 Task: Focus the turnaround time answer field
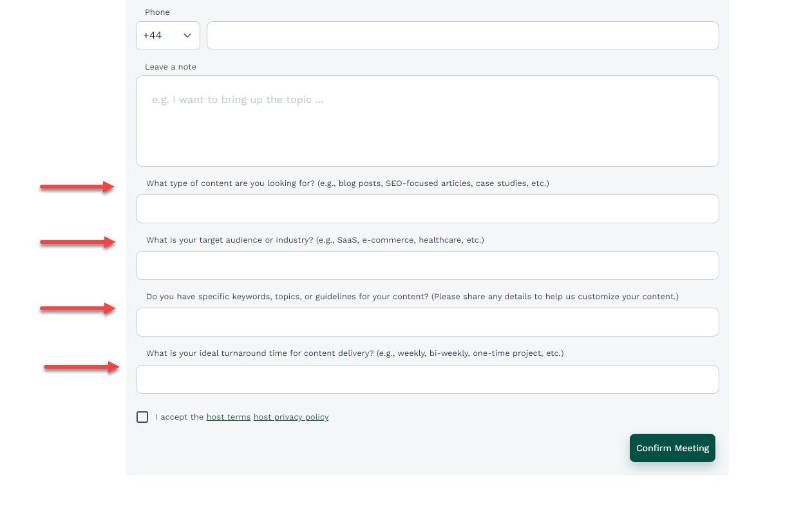pyautogui.click(x=427, y=379)
